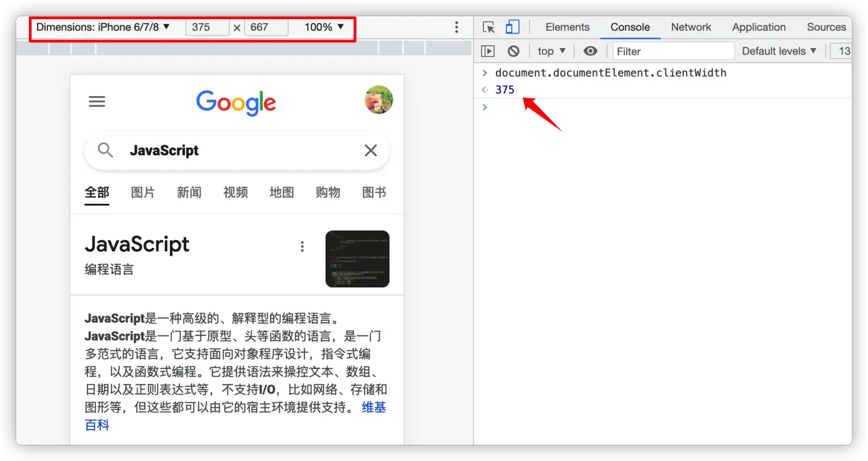
Task: Select the 全部 search tab
Action: [x=97, y=192]
